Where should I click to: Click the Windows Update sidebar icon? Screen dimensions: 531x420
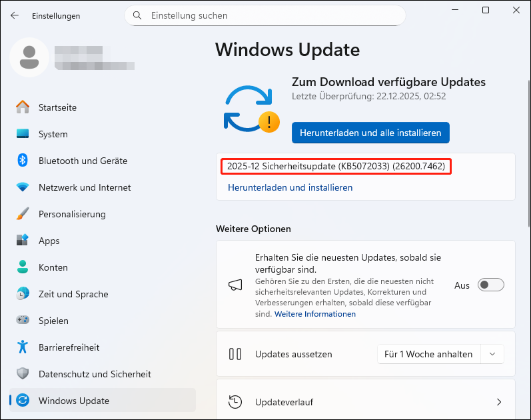point(23,401)
